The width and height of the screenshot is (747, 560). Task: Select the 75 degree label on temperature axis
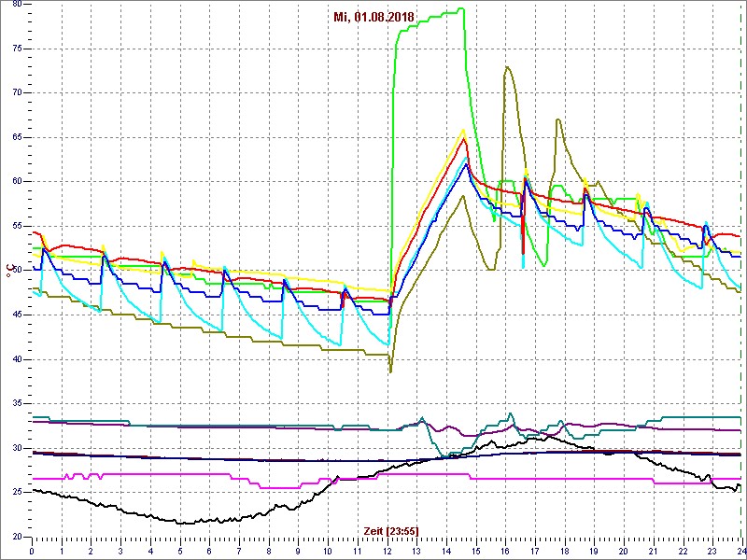coord(16,49)
